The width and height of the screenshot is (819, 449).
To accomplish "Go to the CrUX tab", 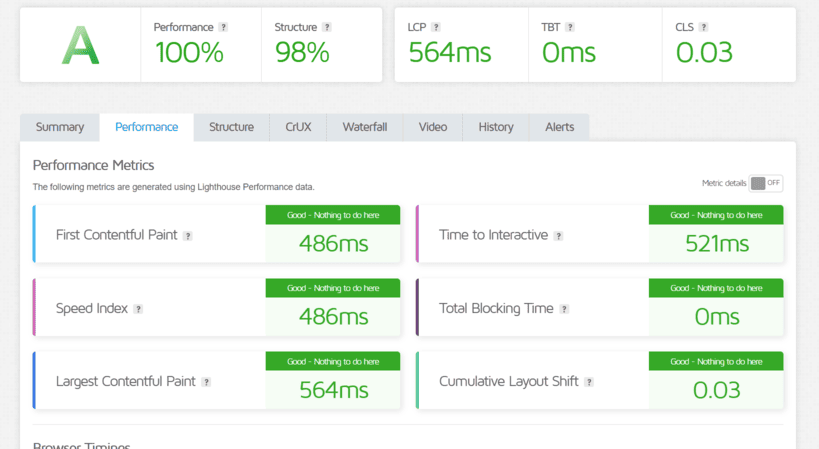I will tap(298, 127).
